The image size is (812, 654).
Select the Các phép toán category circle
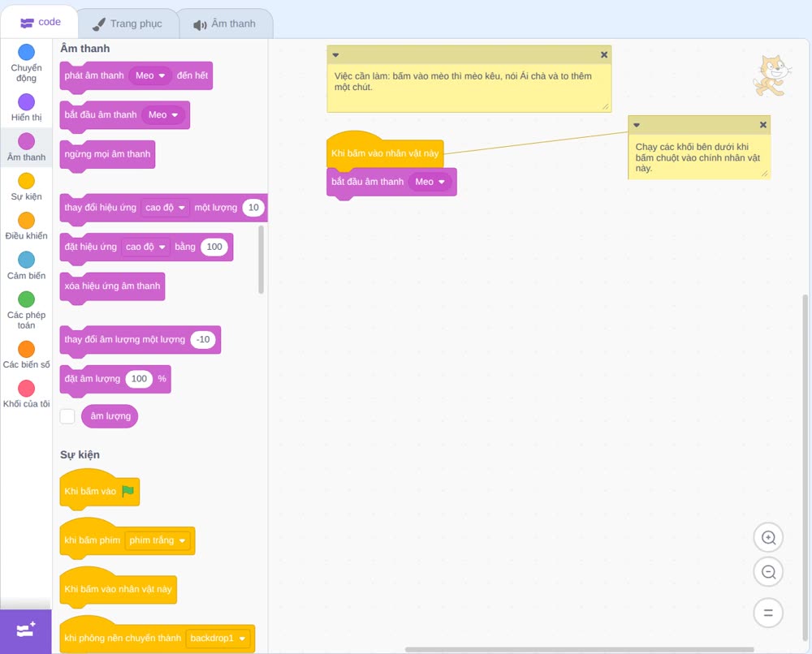click(x=27, y=299)
